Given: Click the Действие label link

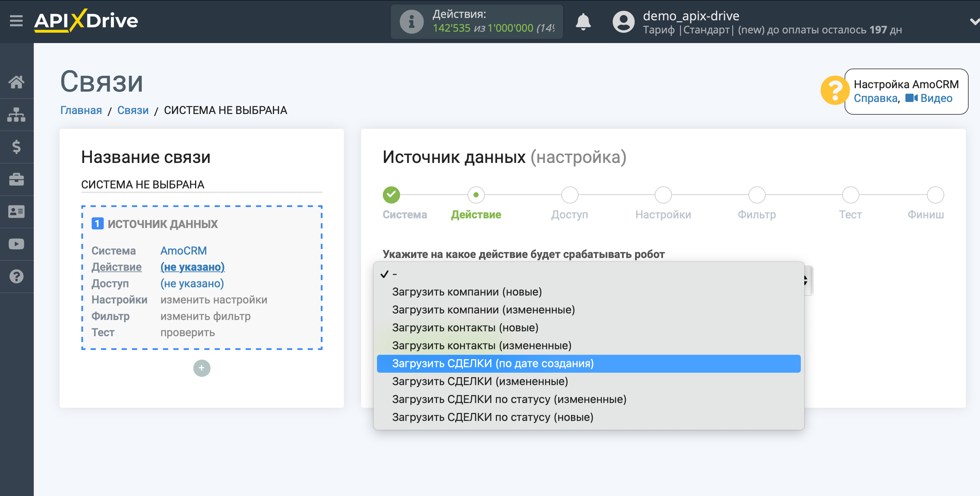Looking at the screenshot, I should [116, 267].
